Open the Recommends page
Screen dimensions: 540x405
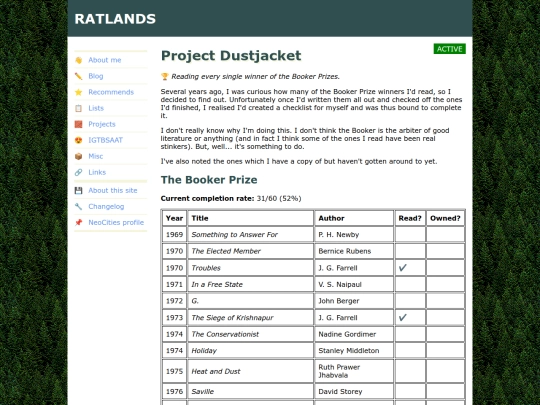tap(111, 92)
